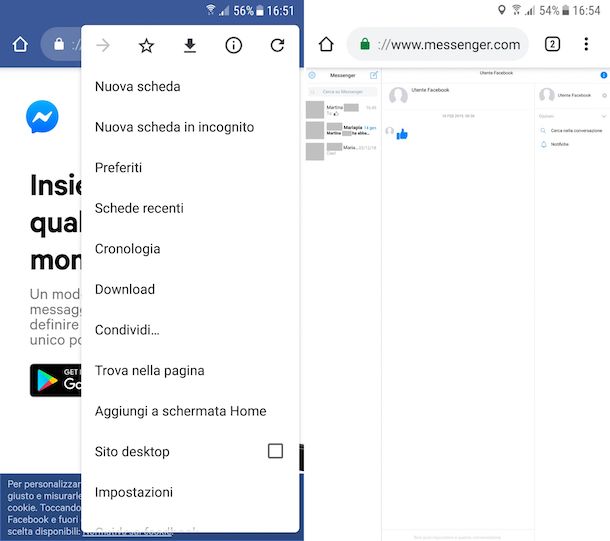
Task: Tap the blue thumbs-up message
Action: (x=402, y=134)
